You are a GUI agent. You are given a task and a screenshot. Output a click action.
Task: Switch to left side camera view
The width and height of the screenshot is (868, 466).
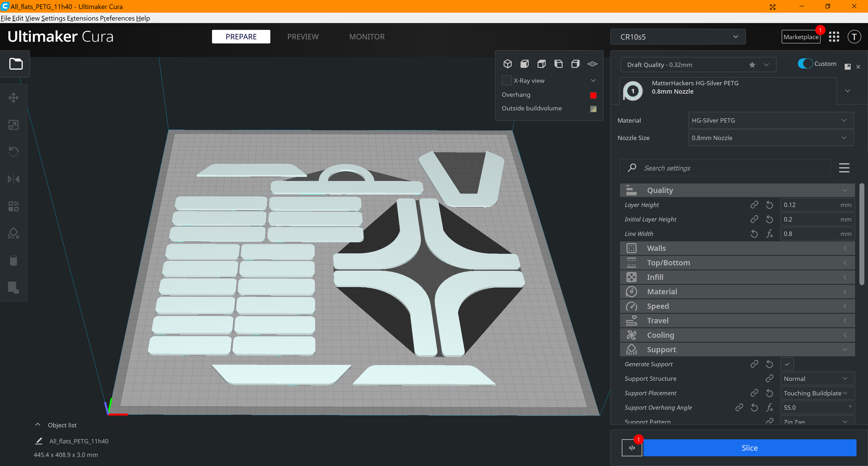558,64
